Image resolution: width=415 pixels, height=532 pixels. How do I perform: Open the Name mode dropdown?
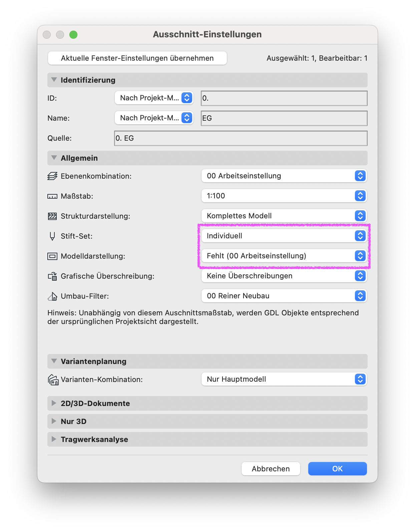tap(154, 118)
